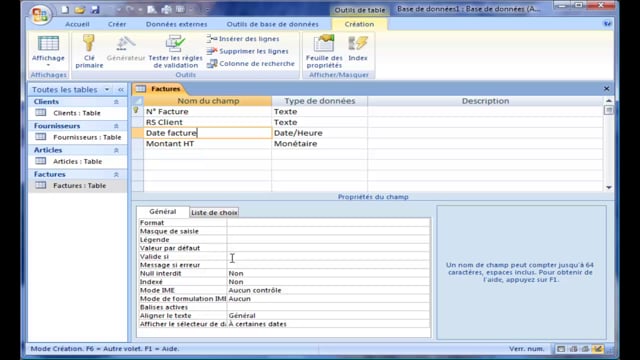The height and width of the screenshot is (360, 640).
Task: Click the Valide si property value box
Action: 329,256
